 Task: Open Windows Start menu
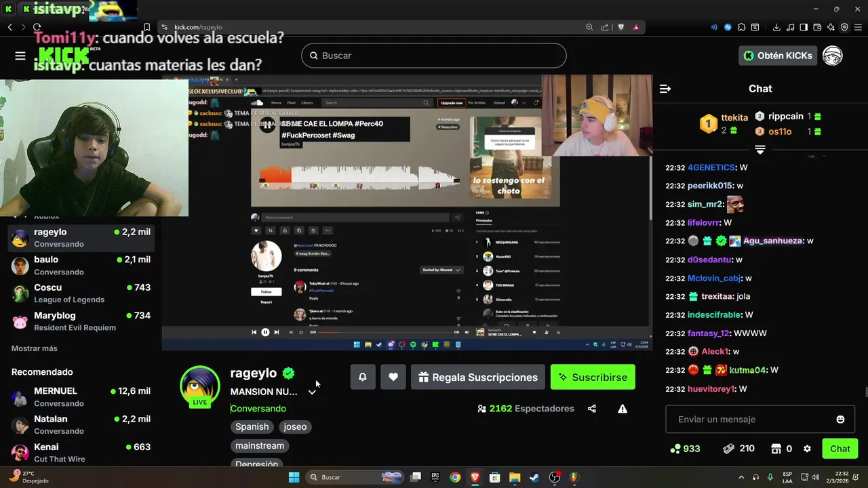[294, 477]
